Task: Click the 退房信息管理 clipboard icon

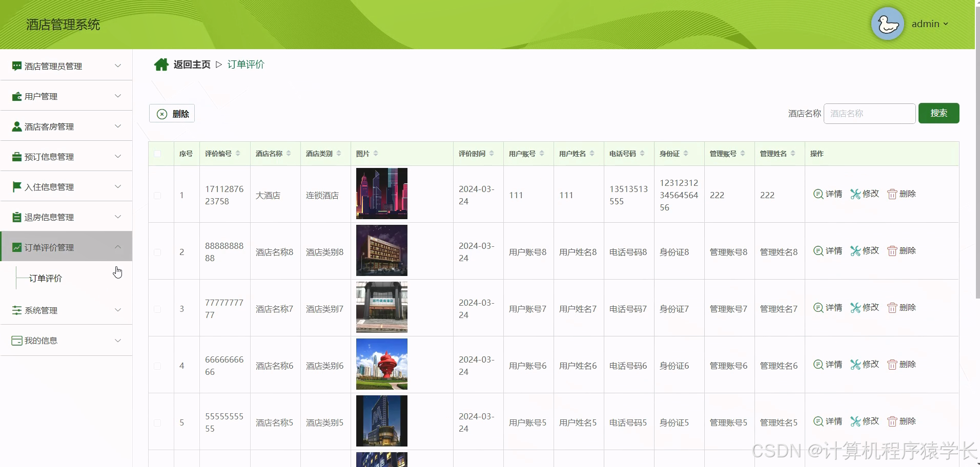Action: coord(17,217)
